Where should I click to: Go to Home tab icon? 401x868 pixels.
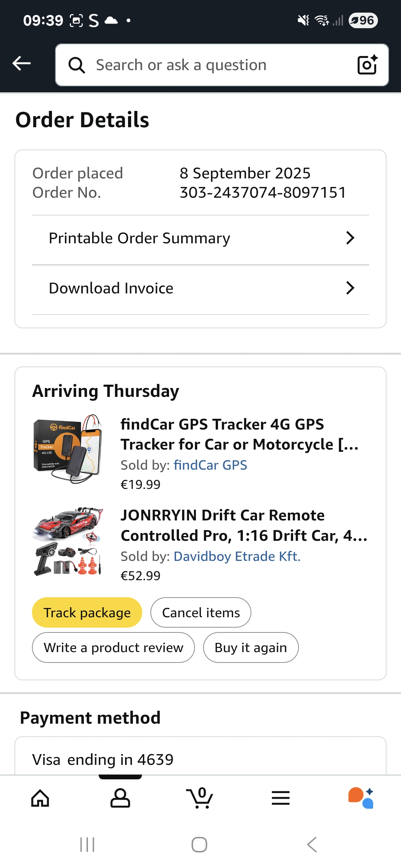coord(40,798)
